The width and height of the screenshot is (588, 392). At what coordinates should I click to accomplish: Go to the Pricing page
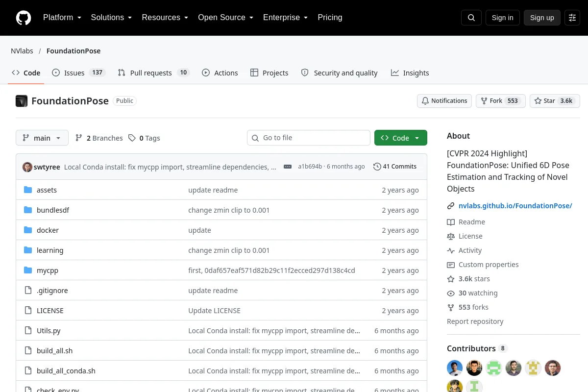pos(330,18)
